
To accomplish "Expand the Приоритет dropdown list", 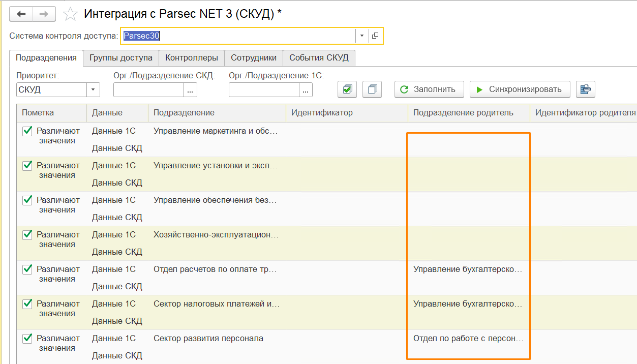I will pos(93,90).
